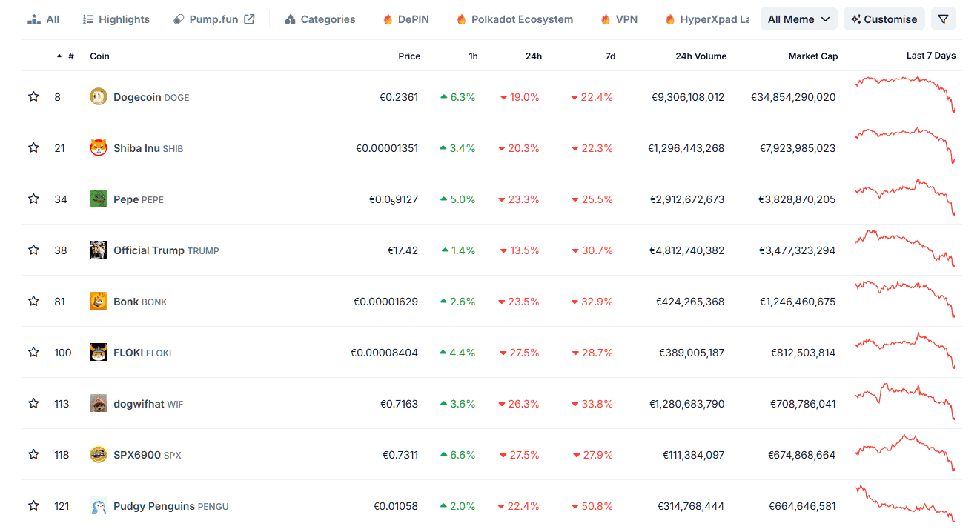Image resolution: width=980 pixels, height=532 pixels.
Task: Open the All Meme dropdown
Action: [798, 19]
